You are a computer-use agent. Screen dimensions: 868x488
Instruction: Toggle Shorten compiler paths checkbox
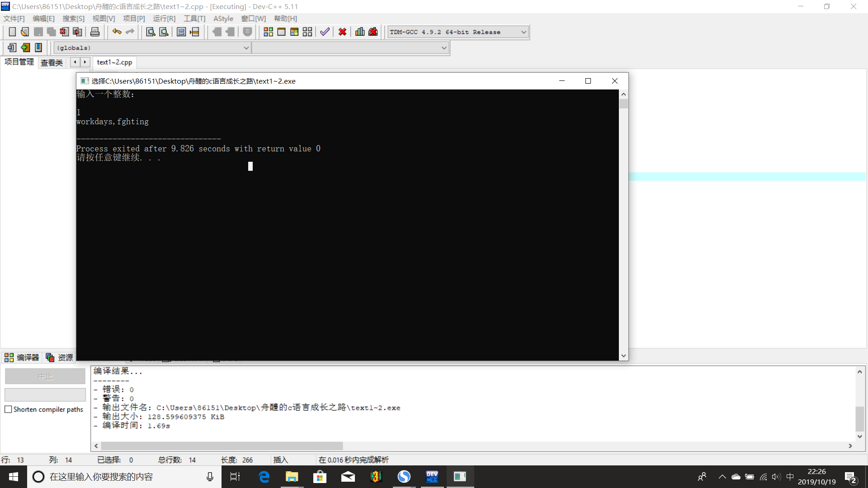[x=8, y=409]
